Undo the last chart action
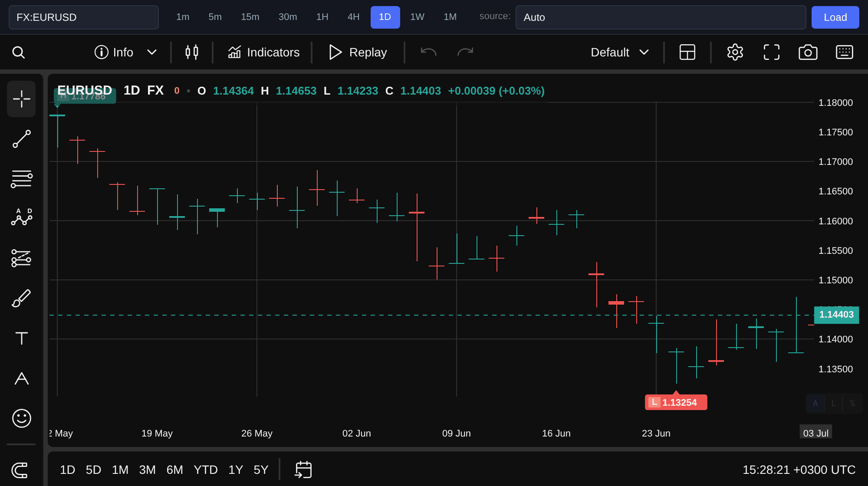868x486 pixels. click(x=428, y=53)
